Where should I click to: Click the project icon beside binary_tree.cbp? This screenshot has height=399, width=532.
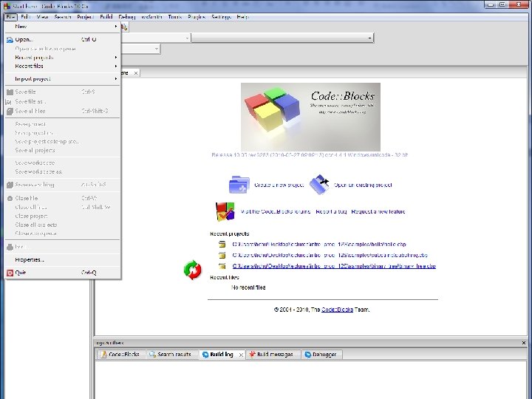click(222, 266)
